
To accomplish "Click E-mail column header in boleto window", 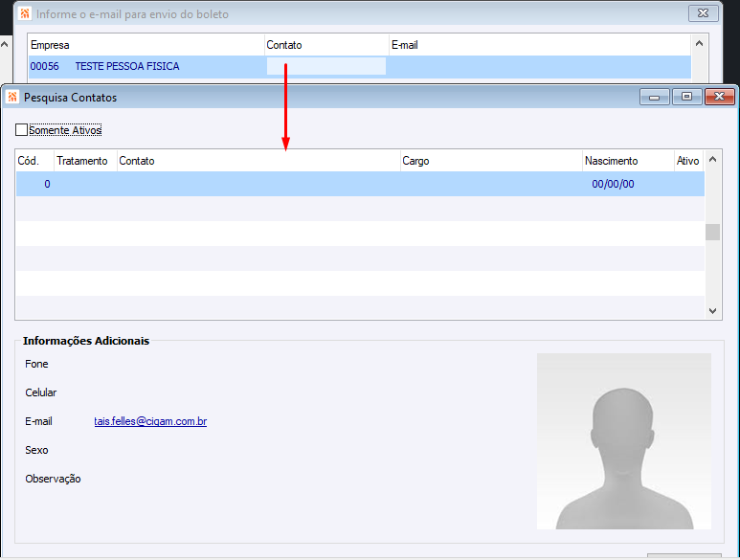I will 540,45.
